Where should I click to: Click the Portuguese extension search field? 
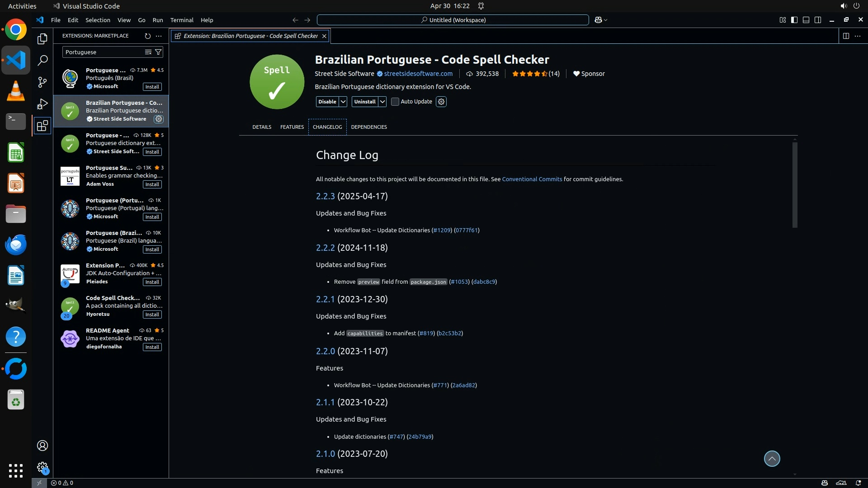click(103, 52)
